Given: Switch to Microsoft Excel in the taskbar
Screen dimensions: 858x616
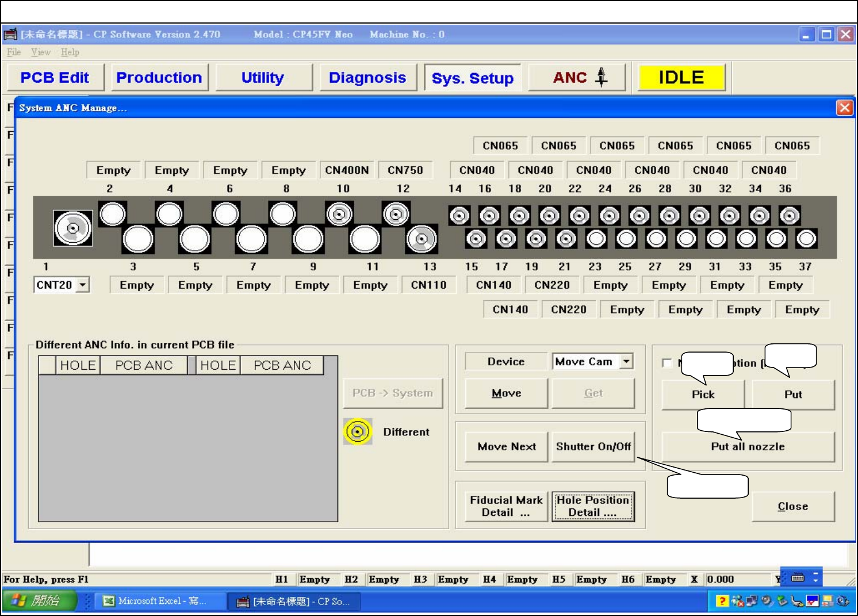Looking at the screenshot, I should [154, 601].
